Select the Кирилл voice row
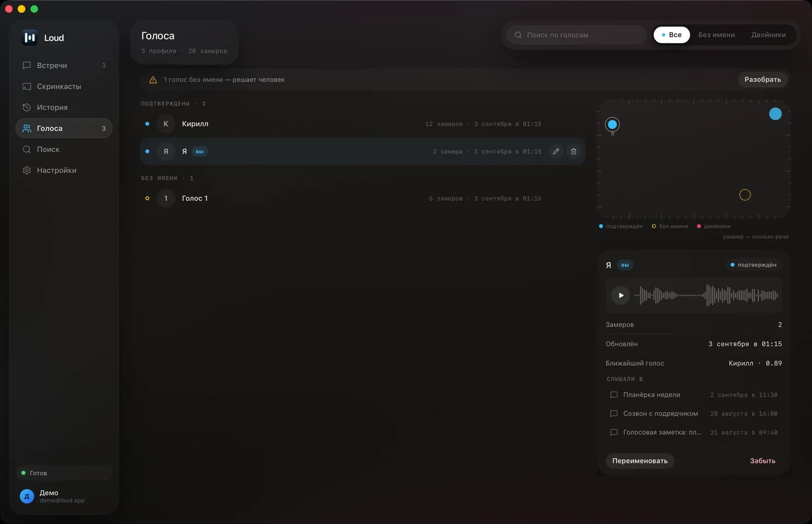Viewport: 812px width, 524px height. tap(362, 124)
